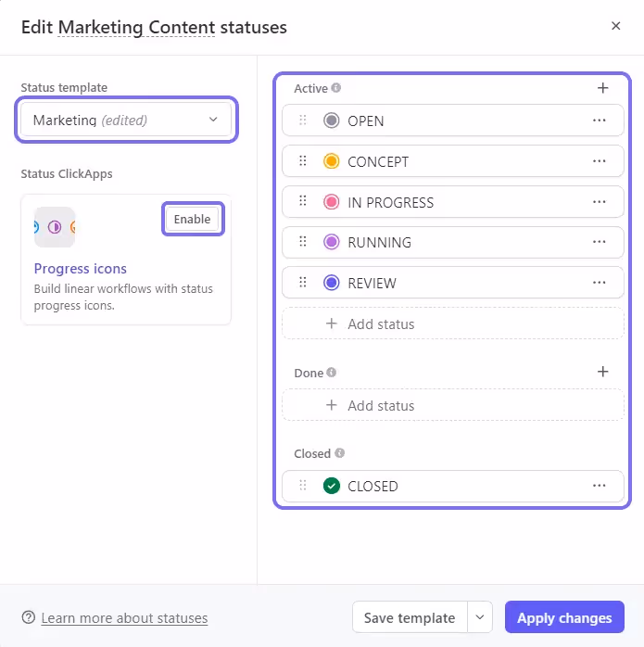Click the plus icon next to Active
The image size is (644, 647).
click(x=602, y=88)
